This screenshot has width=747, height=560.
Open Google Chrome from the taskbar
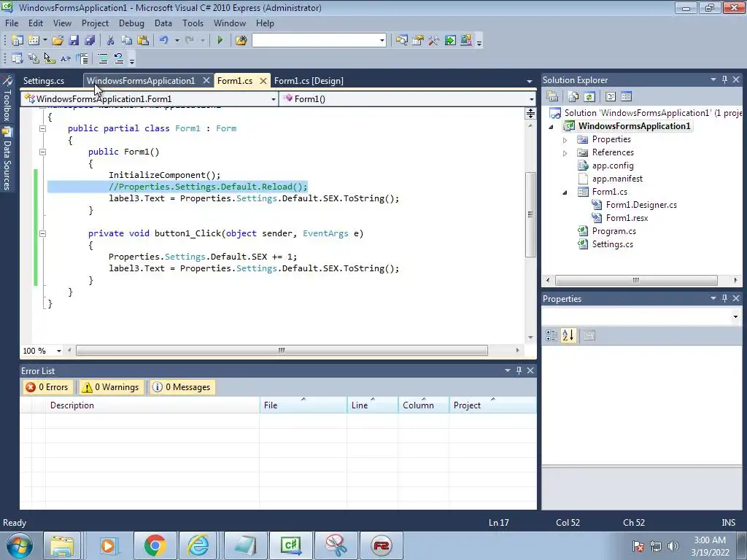pyautogui.click(x=155, y=545)
